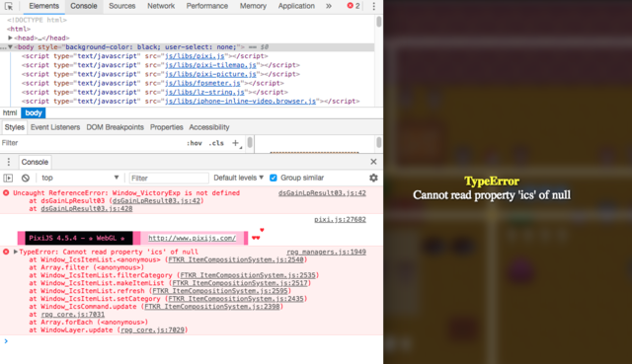Open the Application tab
Screen dimensions: 632x364
[296, 6]
